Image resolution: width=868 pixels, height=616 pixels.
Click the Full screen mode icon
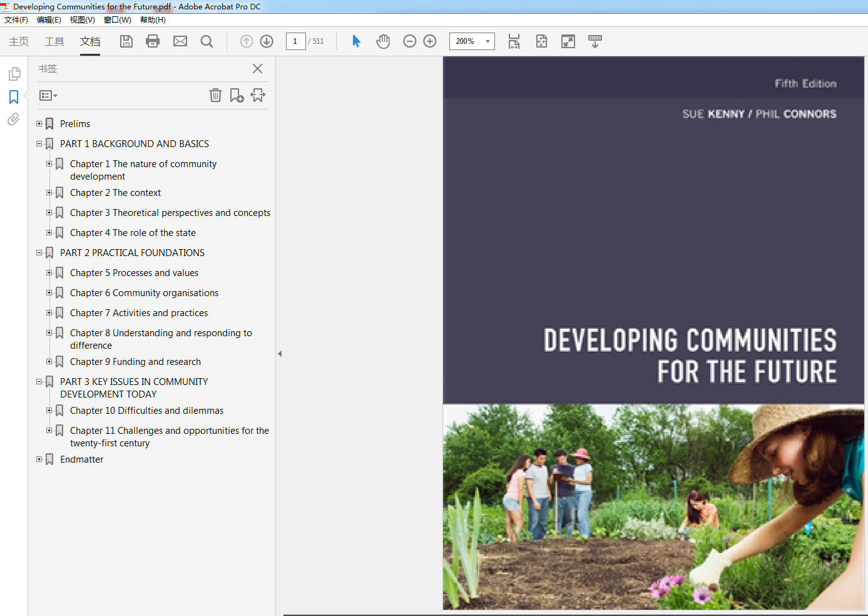click(x=568, y=41)
